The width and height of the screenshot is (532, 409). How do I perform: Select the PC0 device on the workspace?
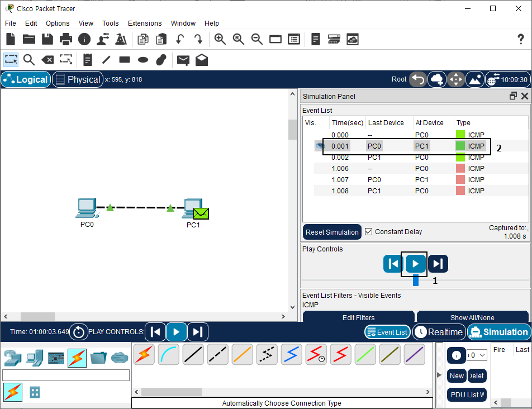click(x=87, y=208)
